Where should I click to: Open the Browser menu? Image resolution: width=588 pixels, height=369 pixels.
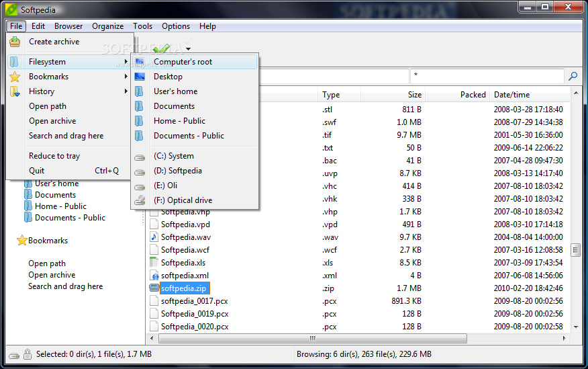tap(68, 26)
